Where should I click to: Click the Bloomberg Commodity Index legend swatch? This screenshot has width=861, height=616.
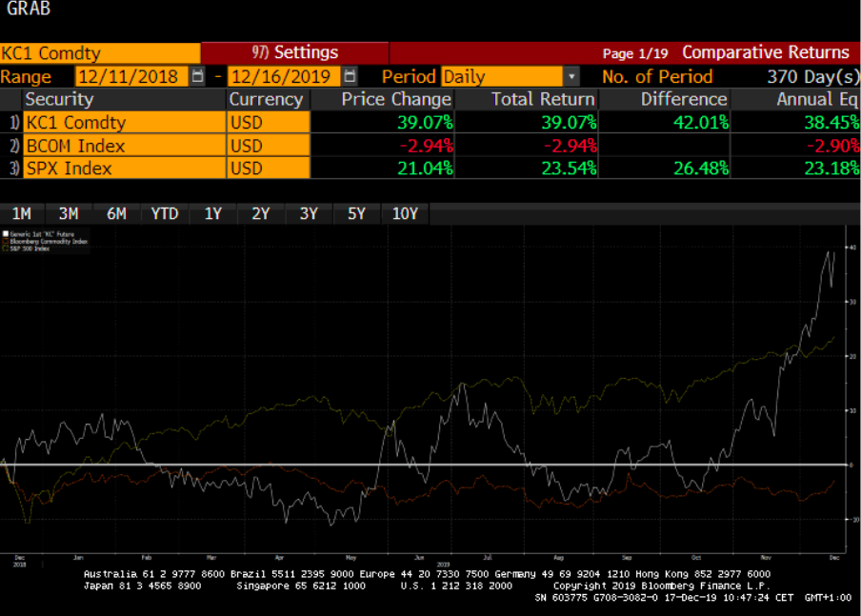[6, 241]
